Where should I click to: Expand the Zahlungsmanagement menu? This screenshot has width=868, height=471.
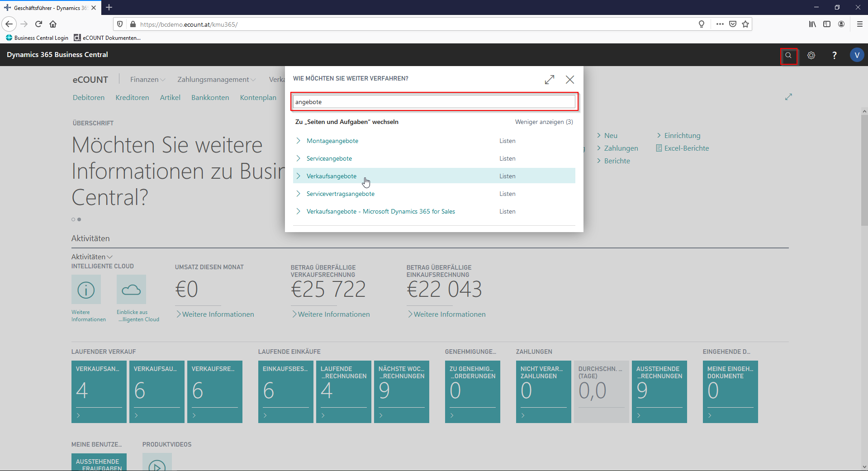click(217, 80)
